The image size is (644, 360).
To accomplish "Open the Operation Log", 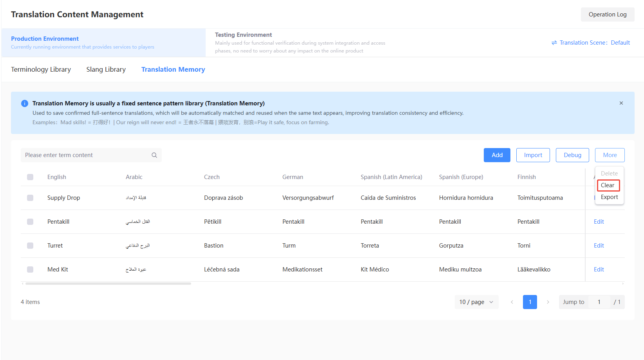I will (608, 14).
